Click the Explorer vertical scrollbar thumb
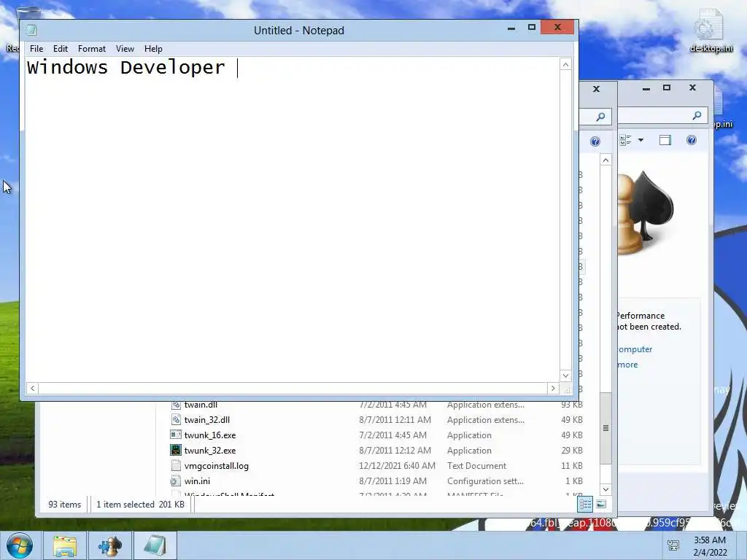The width and height of the screenshot is (747, 560). [x=605, y=427]
